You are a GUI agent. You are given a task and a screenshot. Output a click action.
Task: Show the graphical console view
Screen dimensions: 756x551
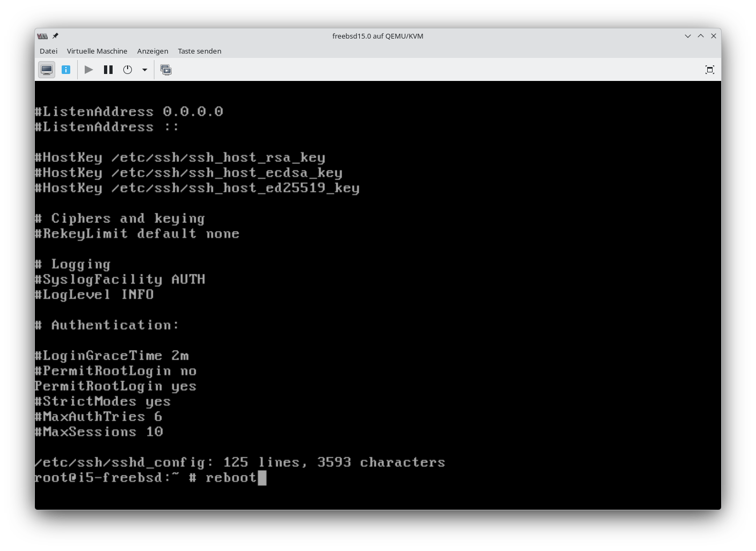[47, 70]
